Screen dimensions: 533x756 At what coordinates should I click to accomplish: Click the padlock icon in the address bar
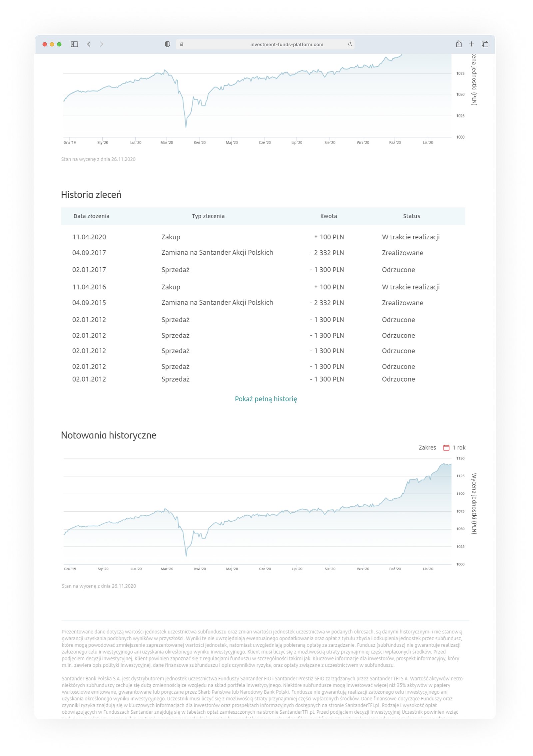pyautogui.click(x=182, y=44)
